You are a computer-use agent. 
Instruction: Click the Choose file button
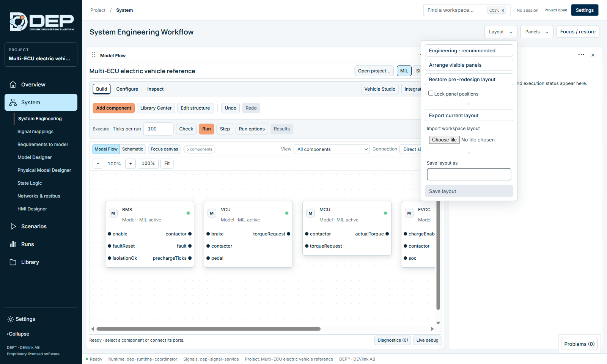[x=444, y=140]
